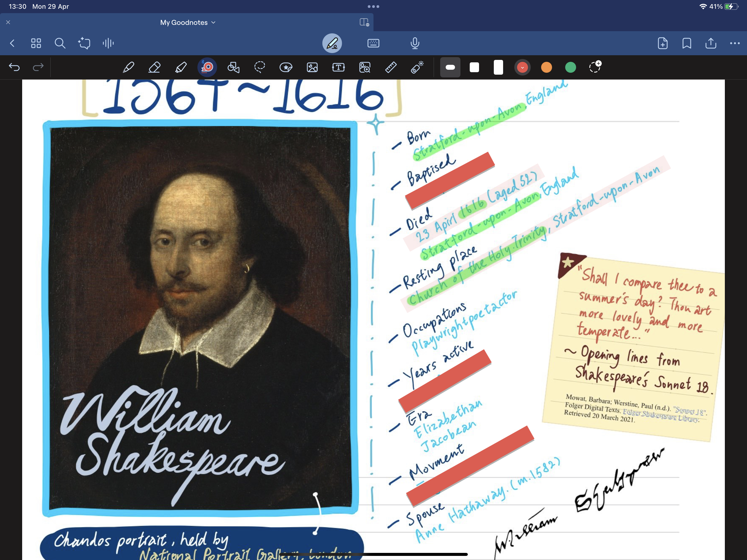Undo the last action
The image size is (747, 560).
[14, 67]
